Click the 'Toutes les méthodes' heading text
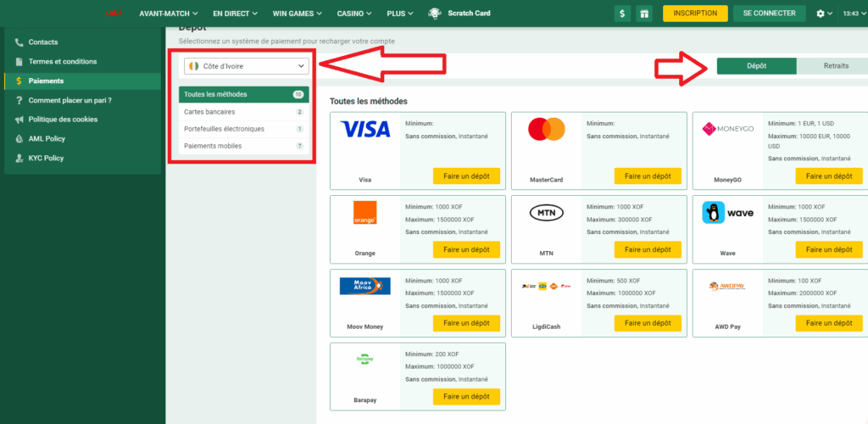 [369, 102]
